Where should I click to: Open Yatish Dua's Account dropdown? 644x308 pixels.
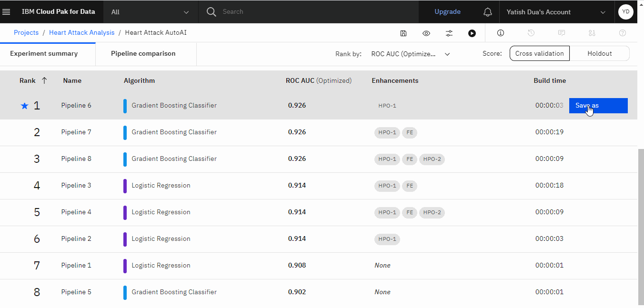pos(556,12)
